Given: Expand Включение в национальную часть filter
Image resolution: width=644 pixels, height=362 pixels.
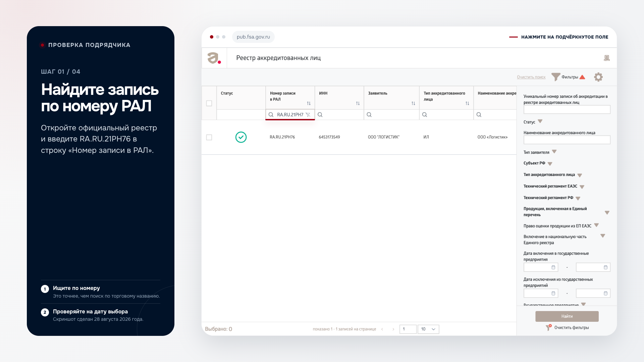Looking at the screenshot, I should point(603,236).
